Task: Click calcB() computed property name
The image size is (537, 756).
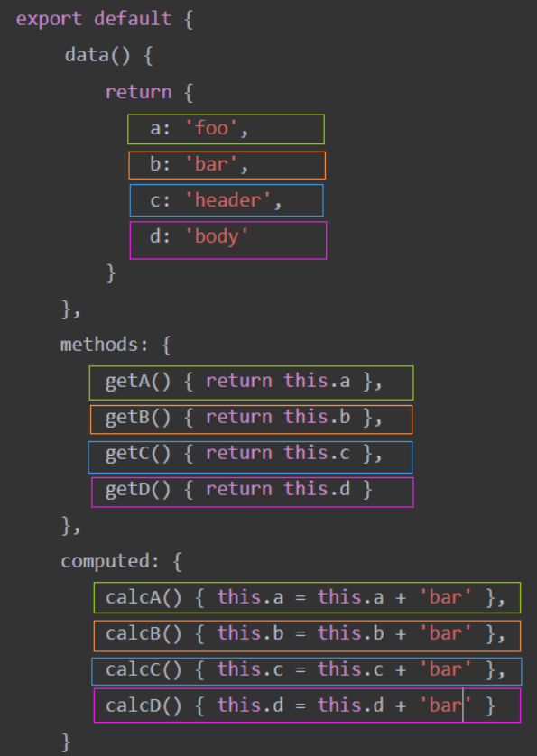Action: (x=144, y=633)
